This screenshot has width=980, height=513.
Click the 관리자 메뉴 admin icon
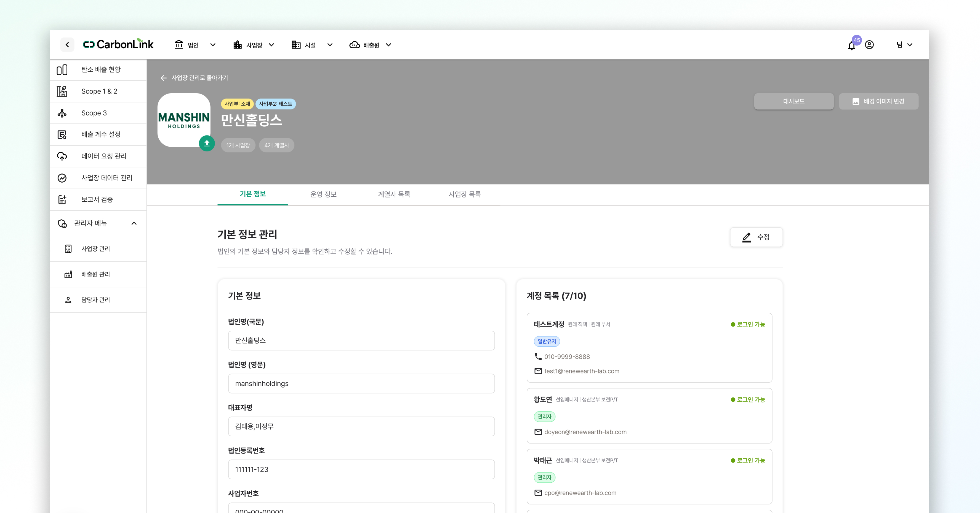click(62, 223)
